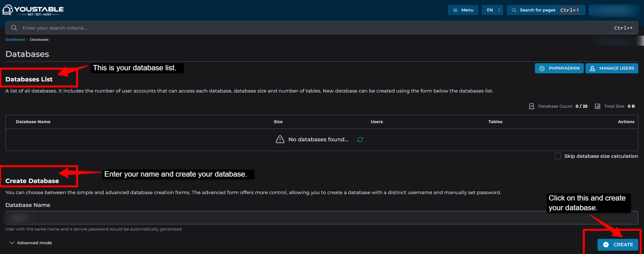Image resolution: width=644 pixels, height=254 pixels.
Task: Open MANAGE USERS
Action: tap(612, 68)
